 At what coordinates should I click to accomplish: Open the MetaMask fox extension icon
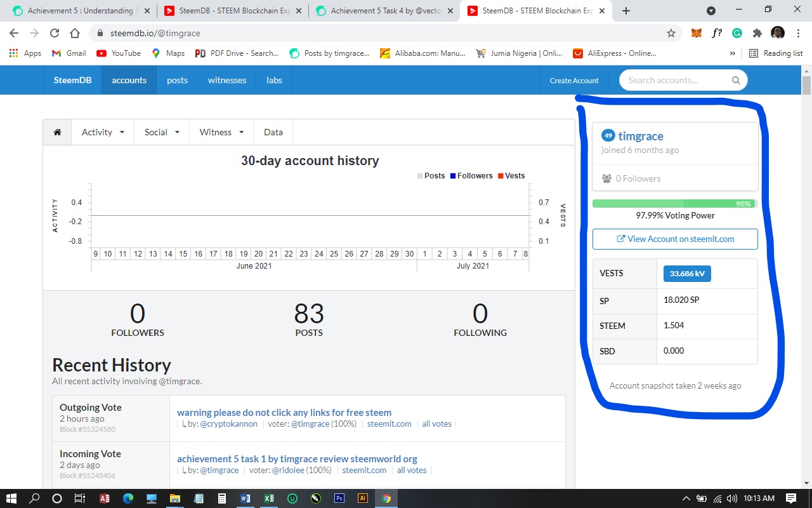(x=696, y=33)
